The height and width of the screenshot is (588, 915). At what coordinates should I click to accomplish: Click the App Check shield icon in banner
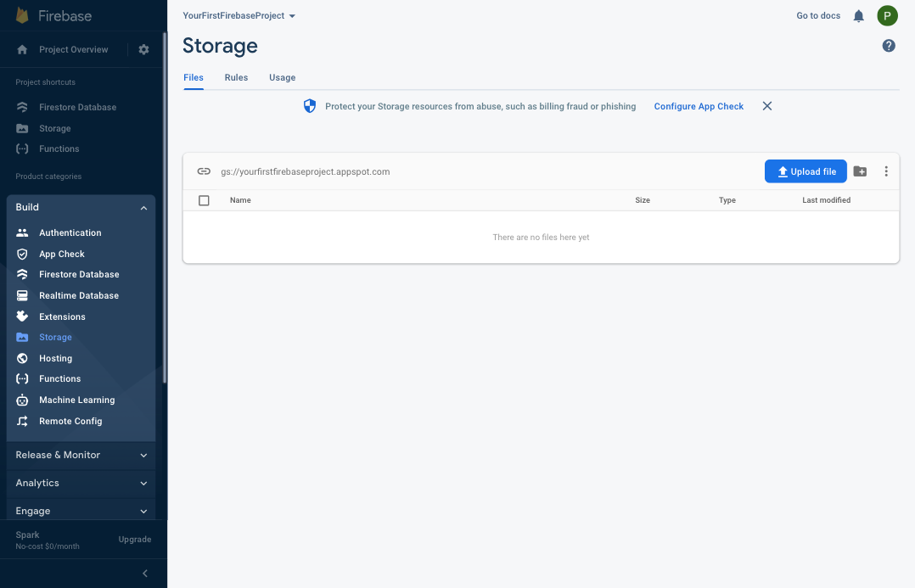point(310,106)
